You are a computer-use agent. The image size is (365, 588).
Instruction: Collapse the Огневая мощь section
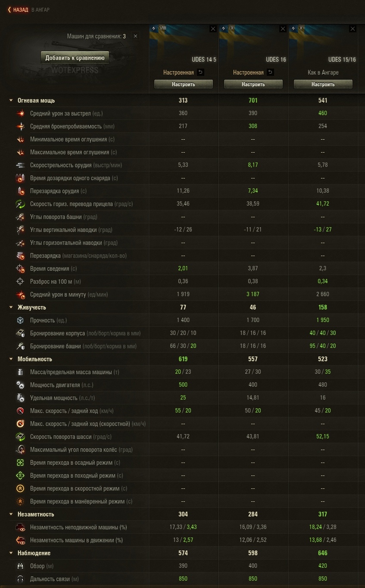[11, 100]
